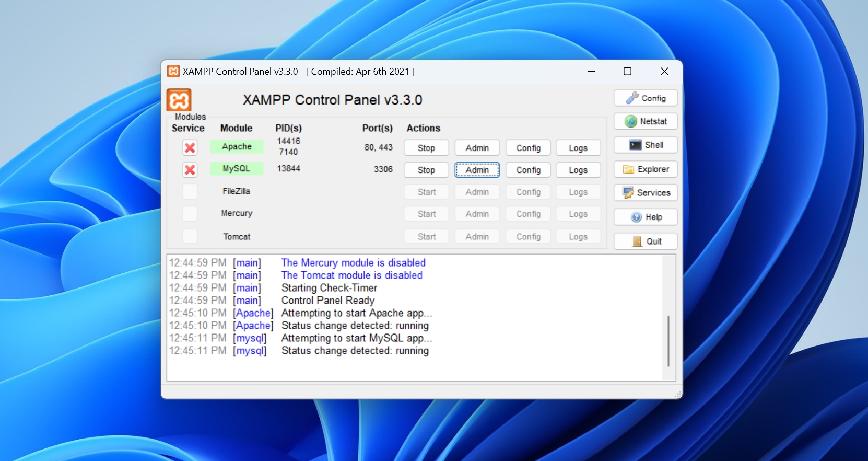Viewport: 868px width, 461px height.
Task: Open the Explorer folder button
Action: tap(646, 169)
